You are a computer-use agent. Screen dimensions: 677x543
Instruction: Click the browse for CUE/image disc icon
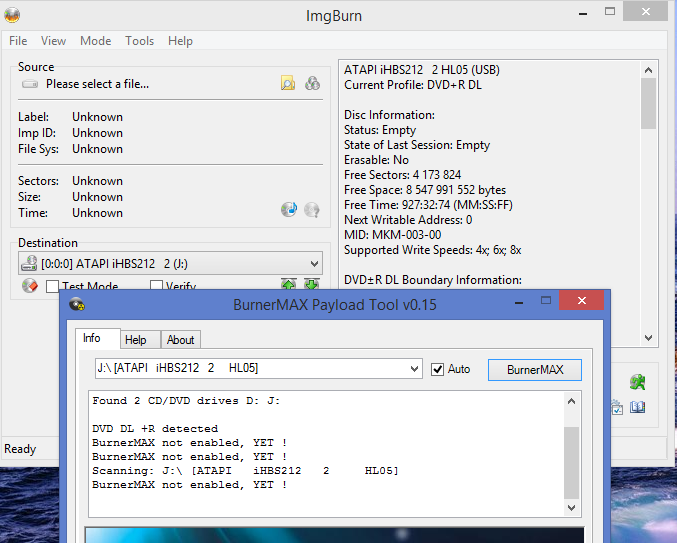click(x=312, y=83)
